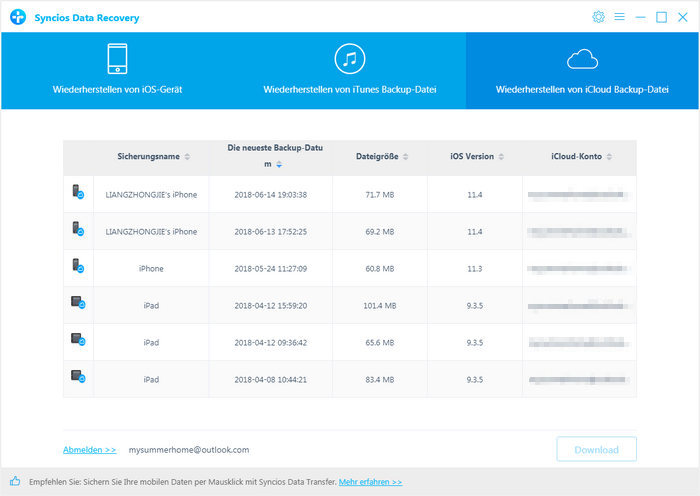Viewport: 700px width, 496px height.
Task: Select the phone icon for iOS-Gerät recovery
Action: pyautogui.click(x=117, y=58)
